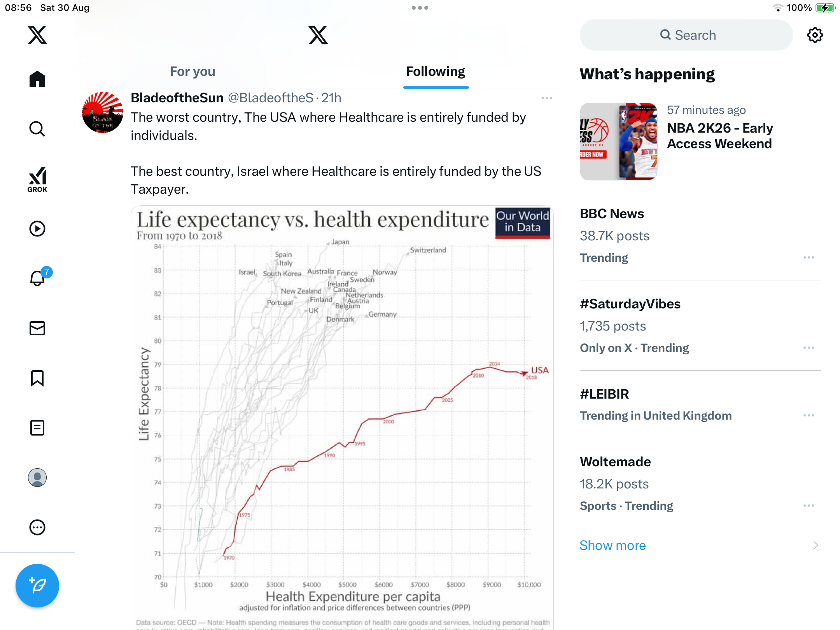Open the Home feed icon
Image resolution: width=840 pixels, height=630 pixels.
pyautogui.click(x=37, y=79)
